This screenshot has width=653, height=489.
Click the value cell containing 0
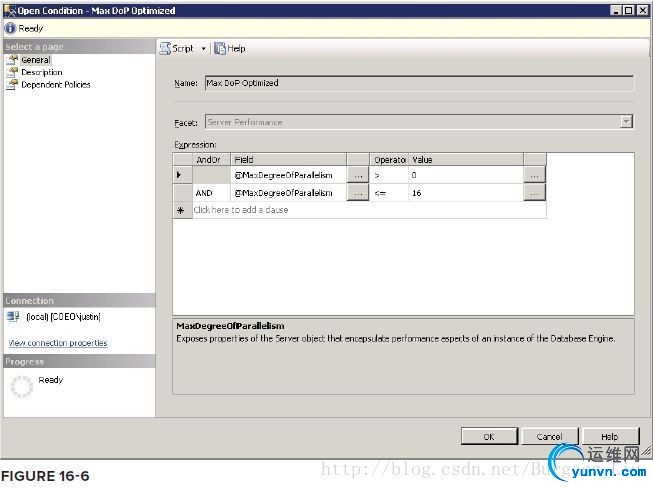(x=466, y=175)
